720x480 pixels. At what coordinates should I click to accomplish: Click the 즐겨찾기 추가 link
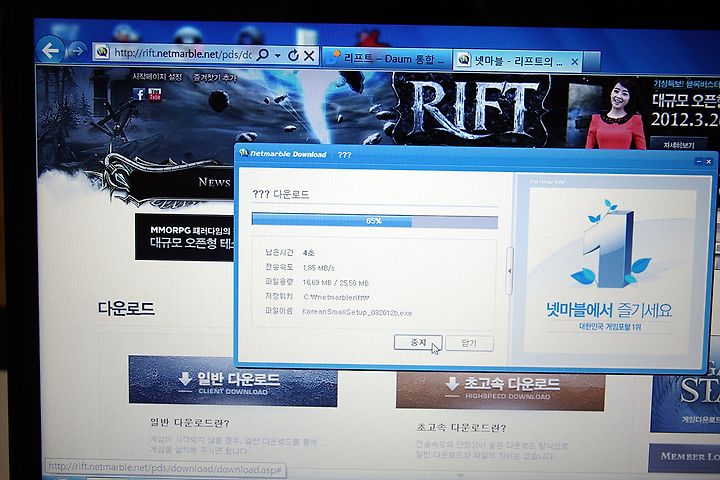[214, 78]
